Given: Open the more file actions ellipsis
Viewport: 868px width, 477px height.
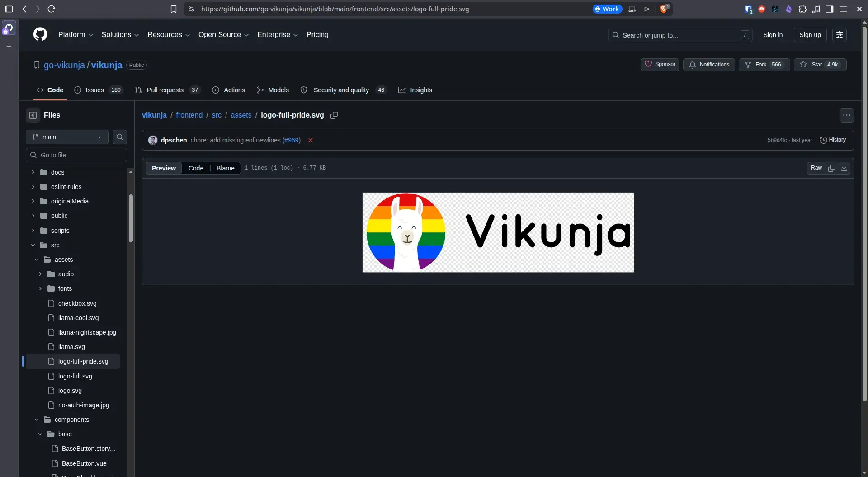Looking at the screenshot, I should pos(847,115).
